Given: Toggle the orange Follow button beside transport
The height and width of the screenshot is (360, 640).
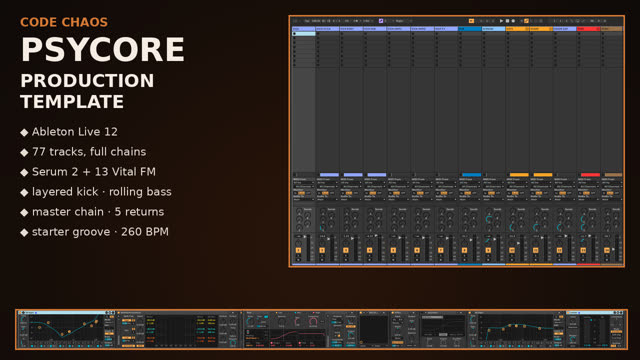Looking at the screenshot, I should click(x=471, y=20).
